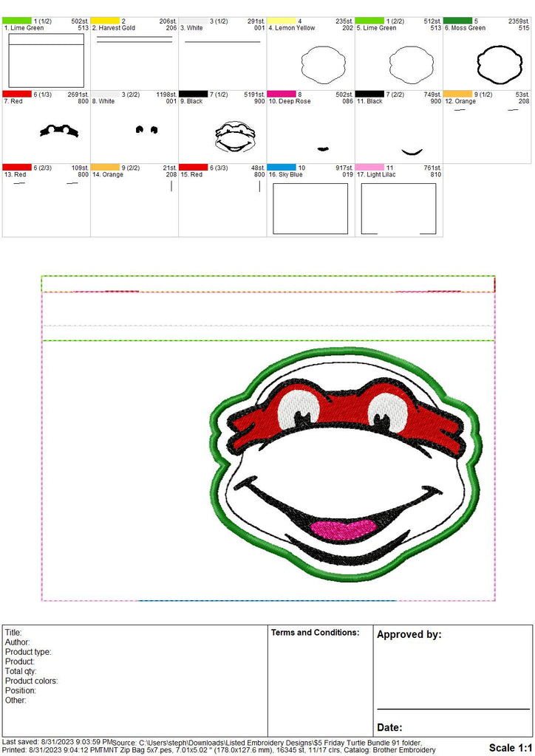Open the Harvest Gold double-line thumbnail

pos(134,40)
